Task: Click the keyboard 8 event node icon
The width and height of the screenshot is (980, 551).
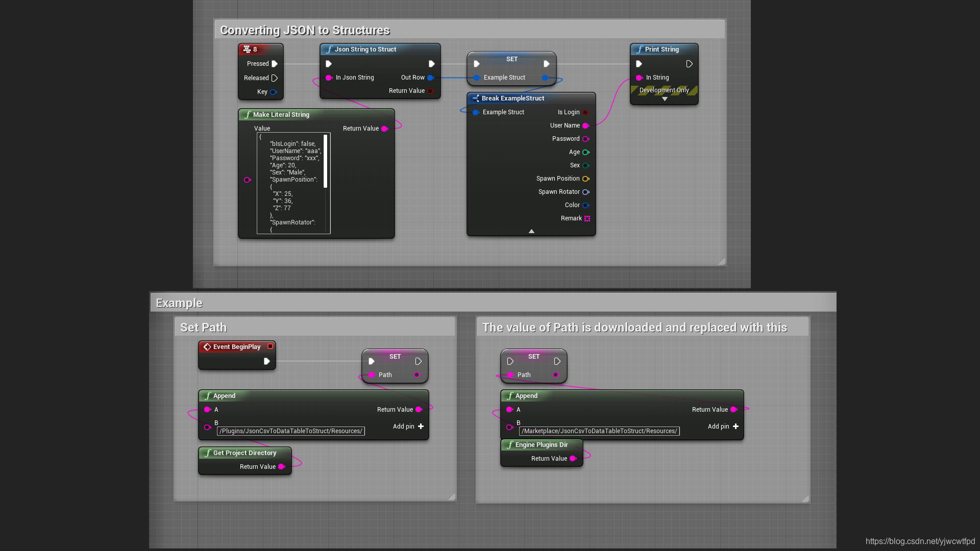Action: [247, 49]
